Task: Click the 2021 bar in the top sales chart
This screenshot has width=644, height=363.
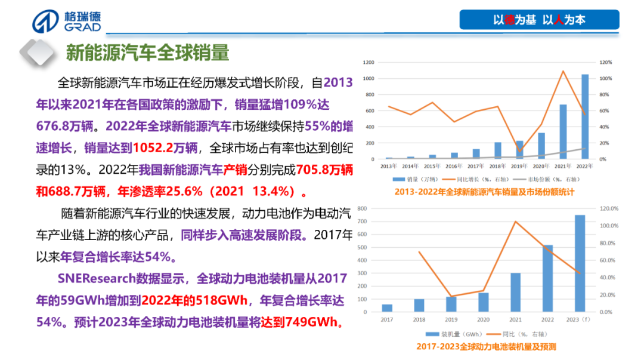Action: (562, 132)
